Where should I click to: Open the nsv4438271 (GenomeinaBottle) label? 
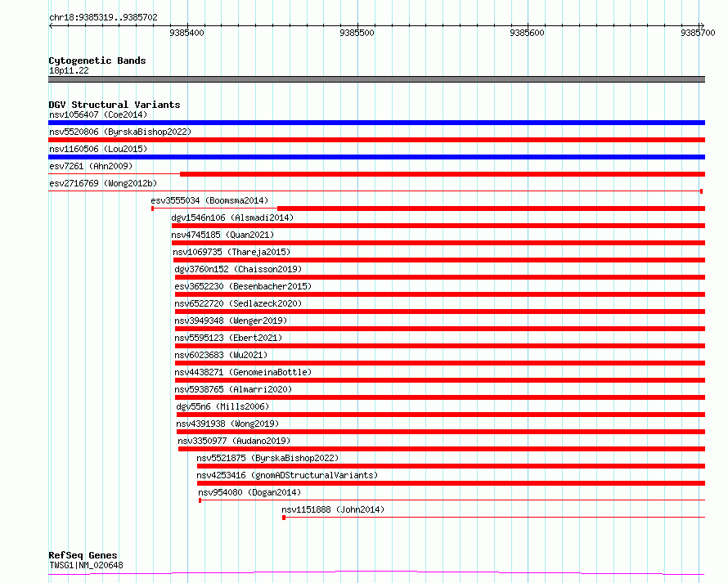(x=243, y=372)
